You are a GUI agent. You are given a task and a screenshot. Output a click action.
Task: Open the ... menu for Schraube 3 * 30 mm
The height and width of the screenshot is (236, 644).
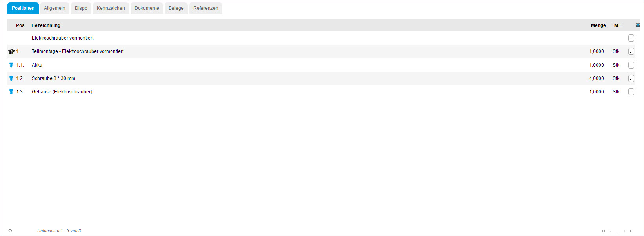[631, 78]
